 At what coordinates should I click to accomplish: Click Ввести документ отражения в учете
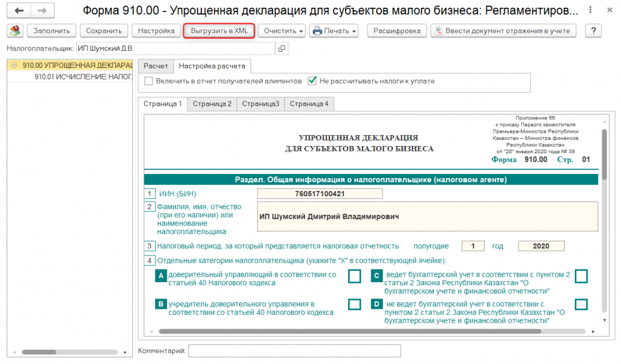[503, 31]
